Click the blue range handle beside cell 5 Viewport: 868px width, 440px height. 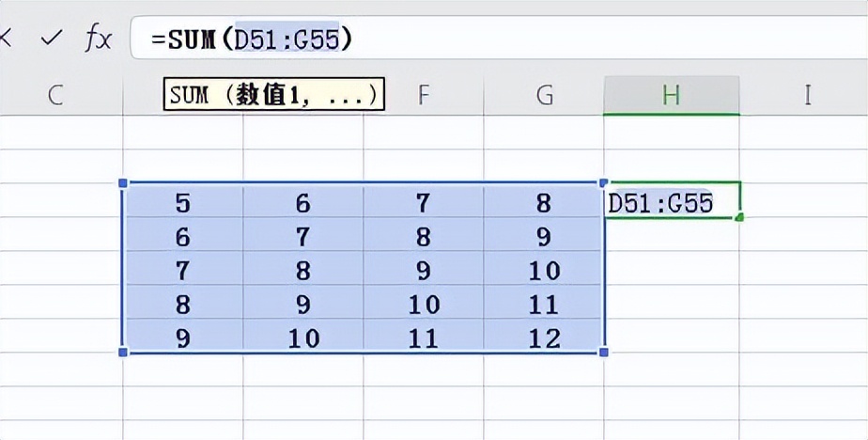[x=123, y=183]
